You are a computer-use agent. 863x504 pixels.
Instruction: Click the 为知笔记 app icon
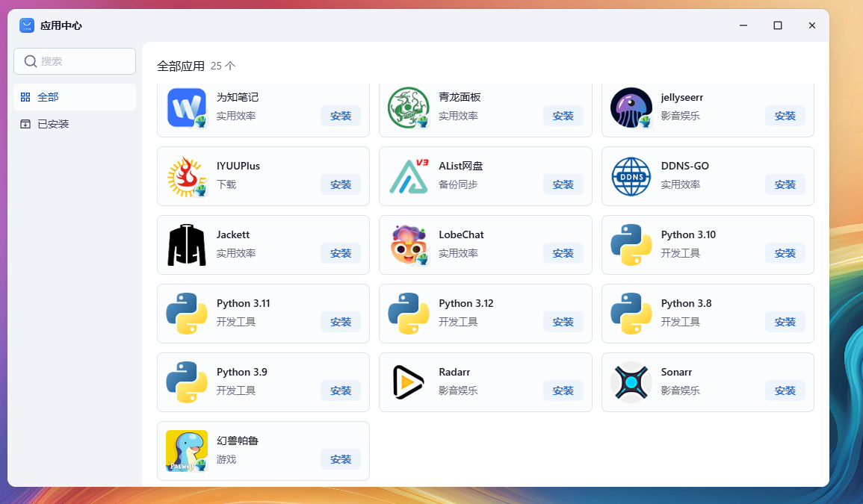[187, 108]
